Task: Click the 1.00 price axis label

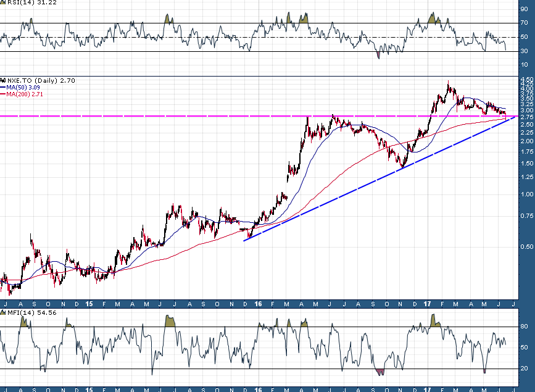Action: click(527, 194)
